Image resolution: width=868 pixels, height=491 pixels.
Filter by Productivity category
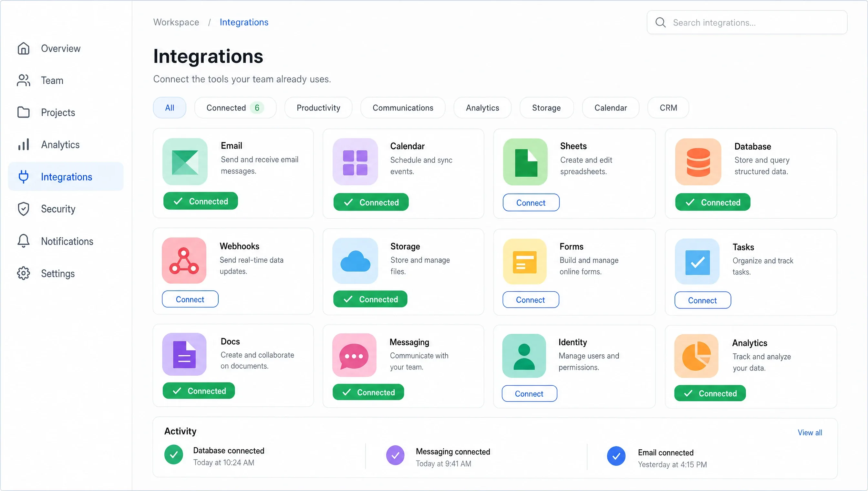coord(318,108)
